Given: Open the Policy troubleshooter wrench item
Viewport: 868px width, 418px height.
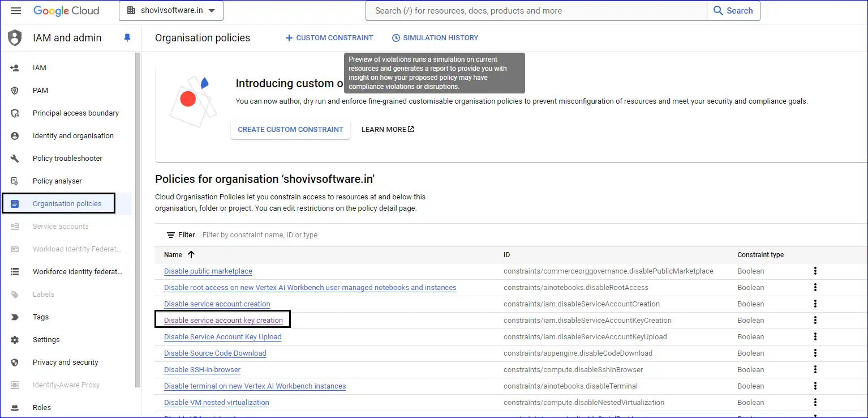Looking at the screenshot, I should [x=15, y=159].
